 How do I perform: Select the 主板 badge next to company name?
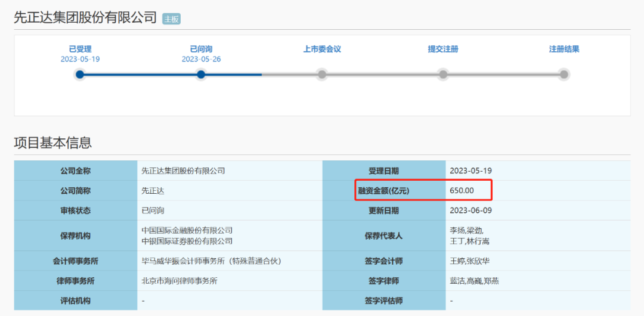[x=171, y=19]
